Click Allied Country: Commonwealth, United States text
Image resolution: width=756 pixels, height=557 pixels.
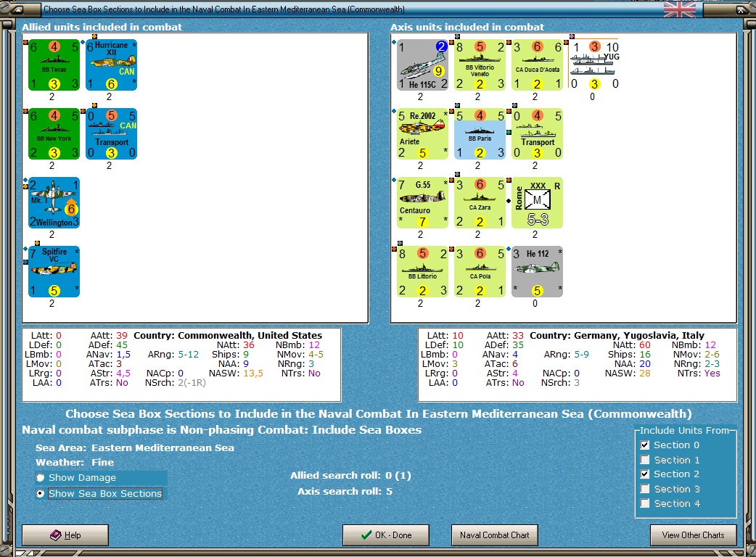point(228,335)
